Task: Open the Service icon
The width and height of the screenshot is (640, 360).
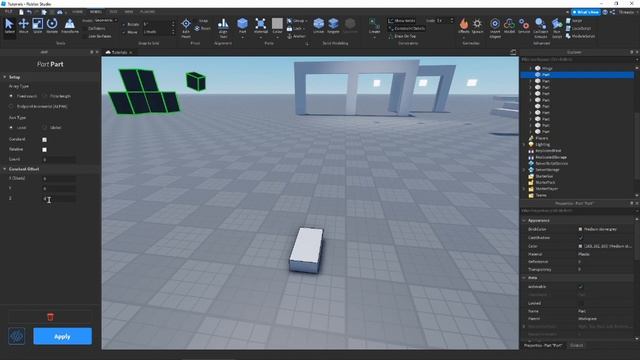Action: (x=524, y=26)
